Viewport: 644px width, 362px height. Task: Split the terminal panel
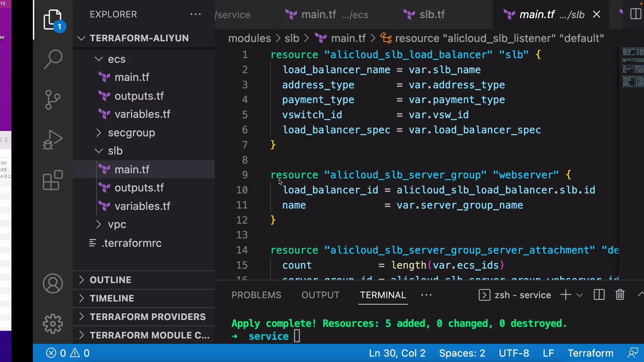[599, 295]
